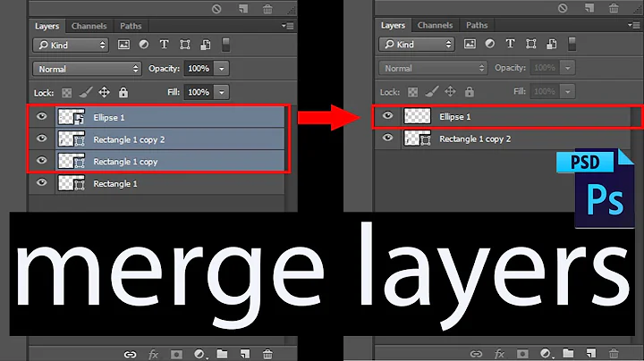The width and height of the screenshot is (644, 361).
Task: Create new layer in left panel bottom bar
Action: pos(245,354)
